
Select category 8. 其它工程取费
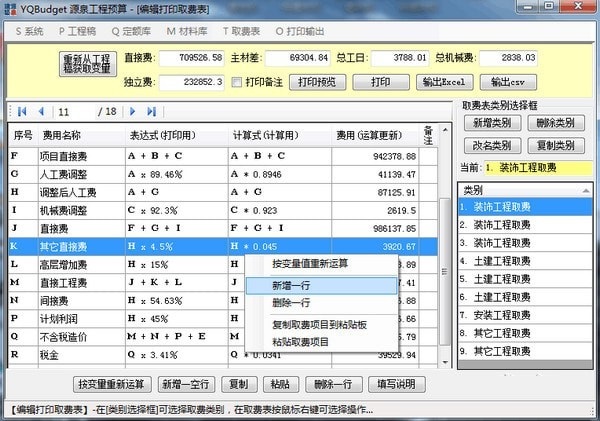(x=525, y=333)
